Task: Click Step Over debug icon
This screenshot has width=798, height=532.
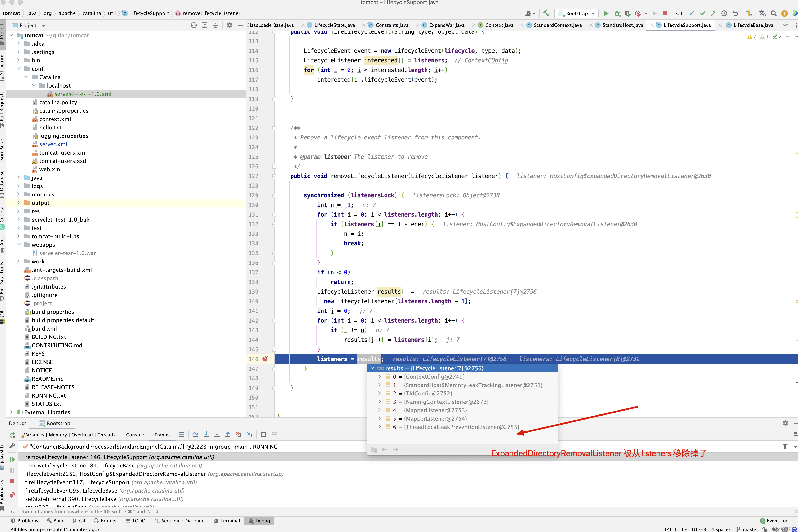Action: 195,435
